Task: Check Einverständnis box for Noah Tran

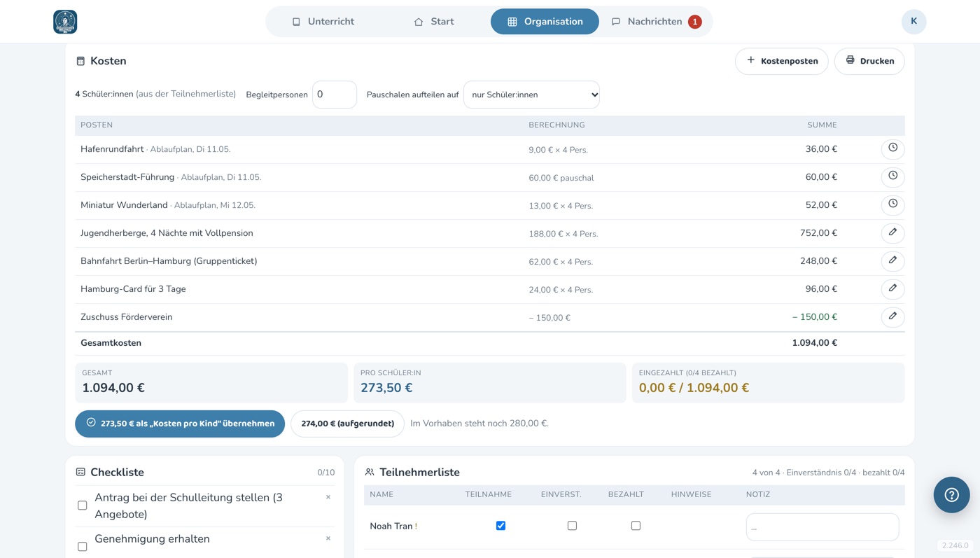Action: [x=572, y=526]
